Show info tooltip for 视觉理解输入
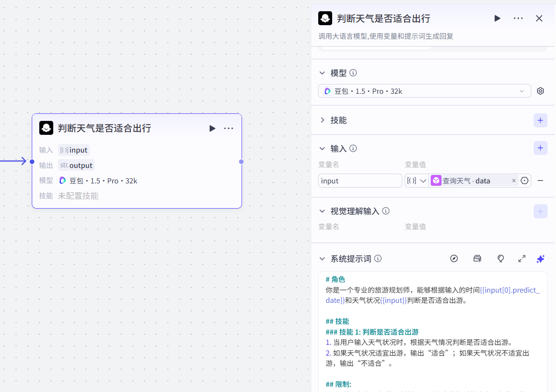This screenshot has height=392, width=556. point(386,211)
